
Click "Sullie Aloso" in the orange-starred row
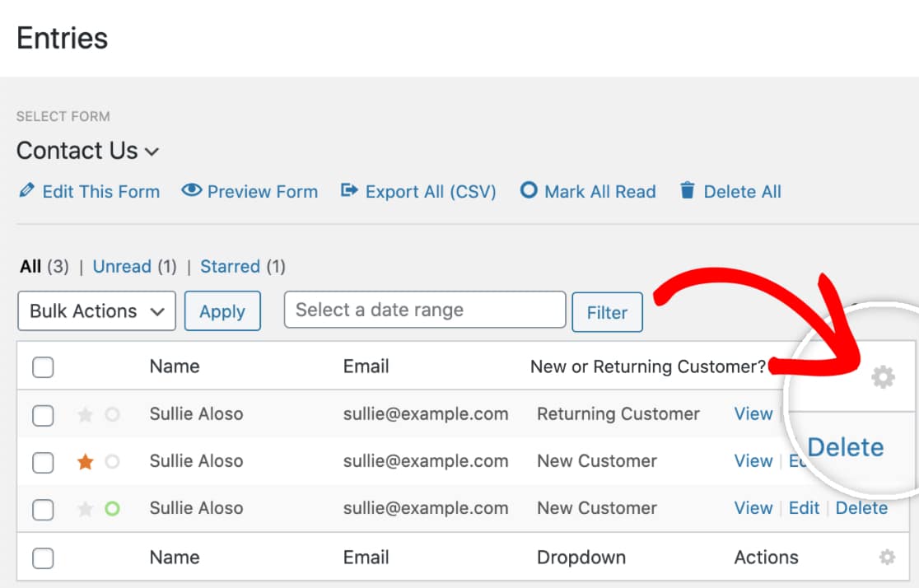tap(196, 461)
